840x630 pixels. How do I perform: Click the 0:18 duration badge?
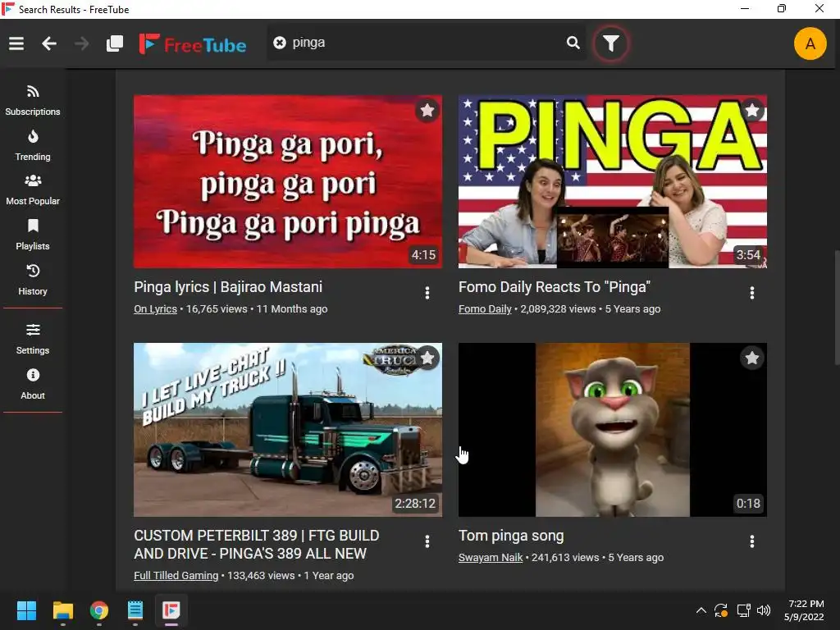(x=748, y=504)
